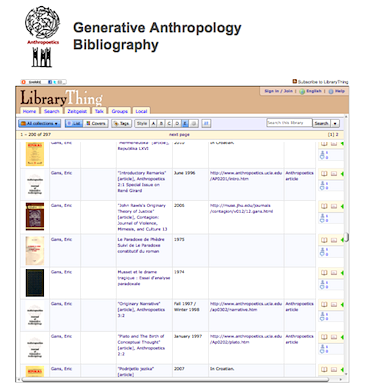Open black cover thumbnail of Musset et le drame
366x388 pixels.
35,283
